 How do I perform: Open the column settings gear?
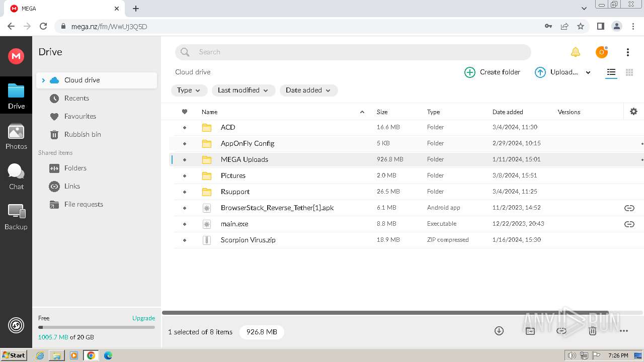click(x=633, y=112)
